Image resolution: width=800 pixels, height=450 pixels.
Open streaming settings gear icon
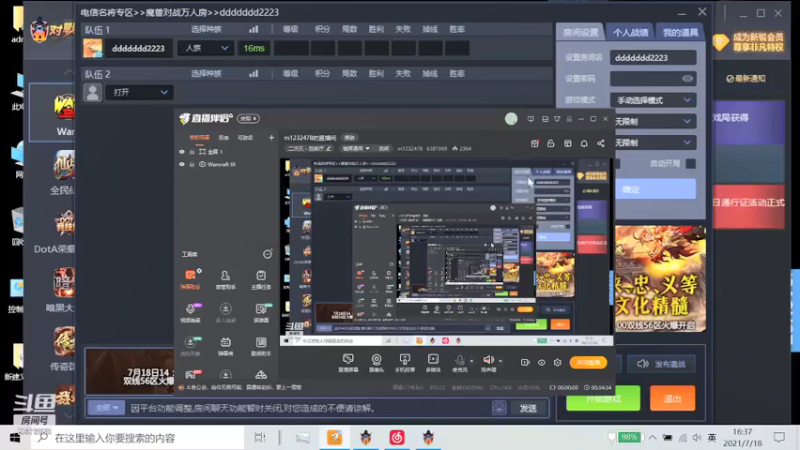tap(558, 362)
